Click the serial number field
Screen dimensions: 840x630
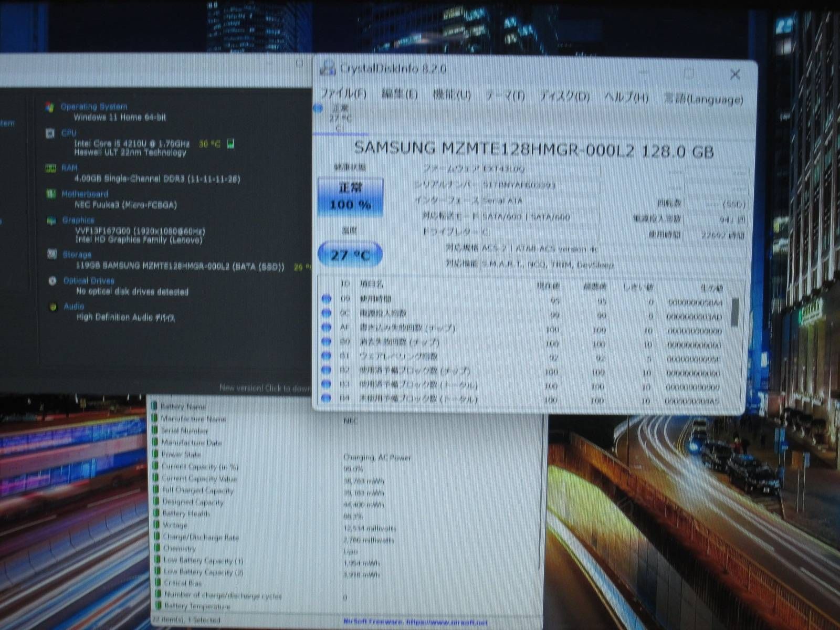click(540, 185)
